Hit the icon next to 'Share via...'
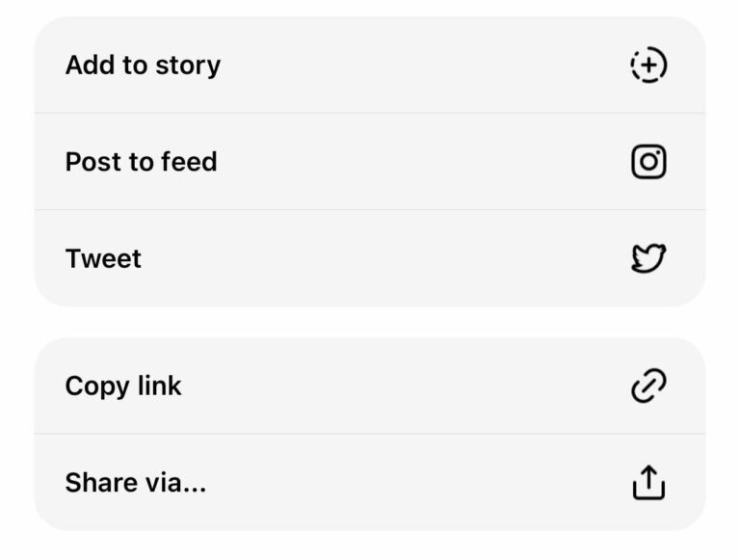740x560 pixels. point(648,482)
